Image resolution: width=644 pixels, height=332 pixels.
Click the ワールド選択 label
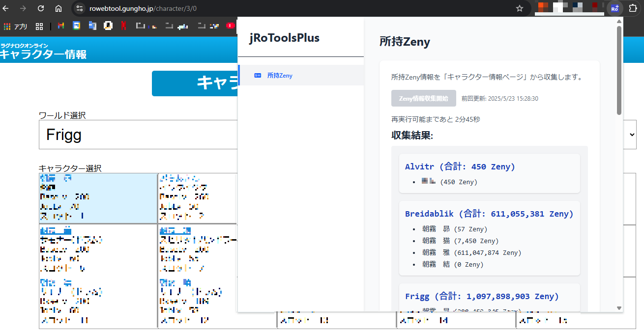(62, 115)
